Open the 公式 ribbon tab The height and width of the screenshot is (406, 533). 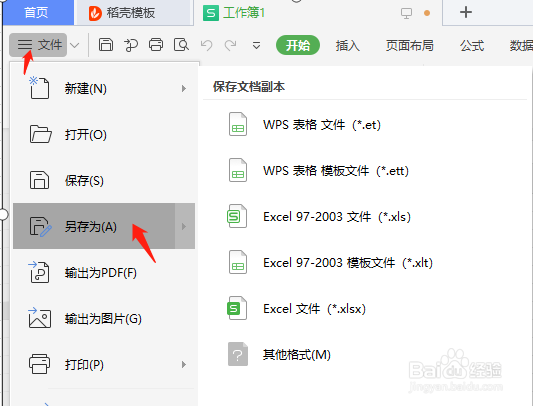472,45
